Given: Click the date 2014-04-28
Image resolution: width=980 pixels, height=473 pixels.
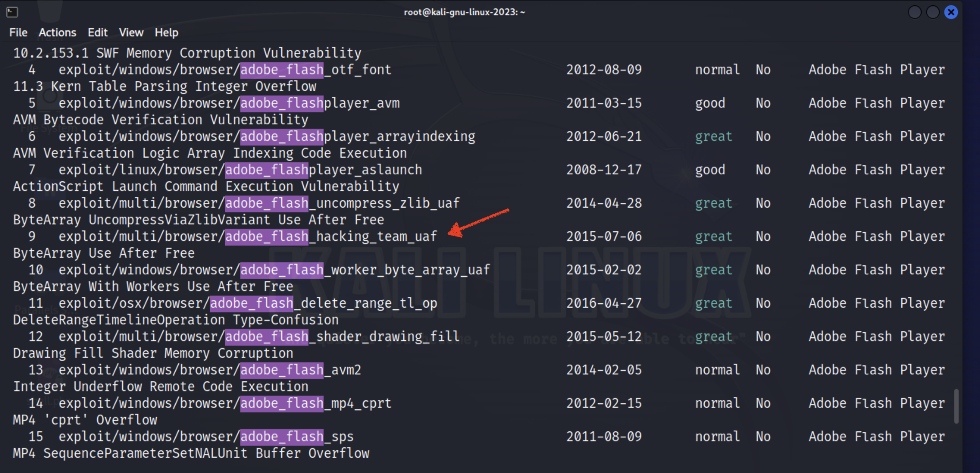Looking at the screenshot, I should click(604, 204).
